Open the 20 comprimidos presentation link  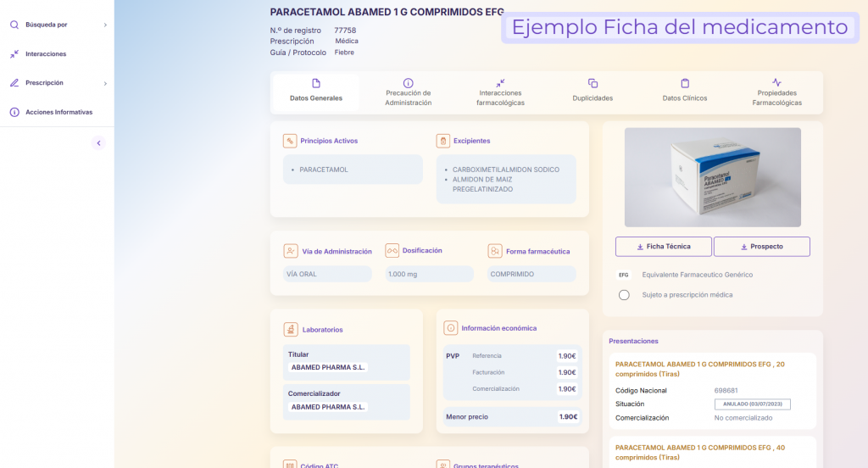coord(699,369)
